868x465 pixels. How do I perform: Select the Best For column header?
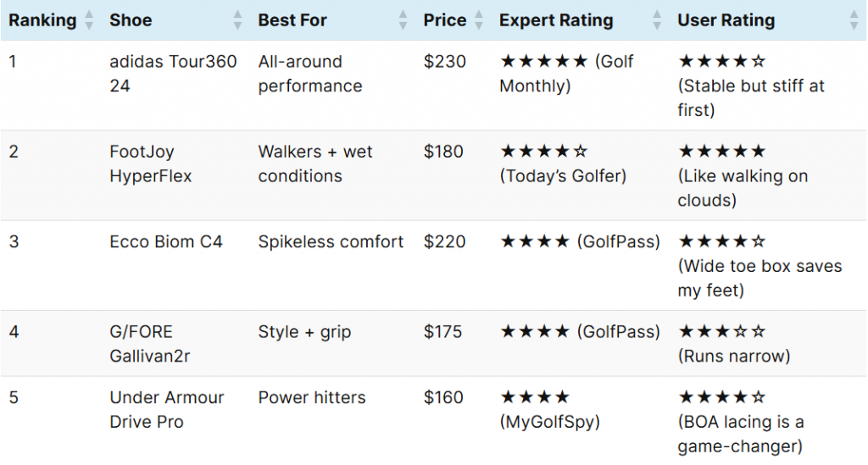coord(292,20)
